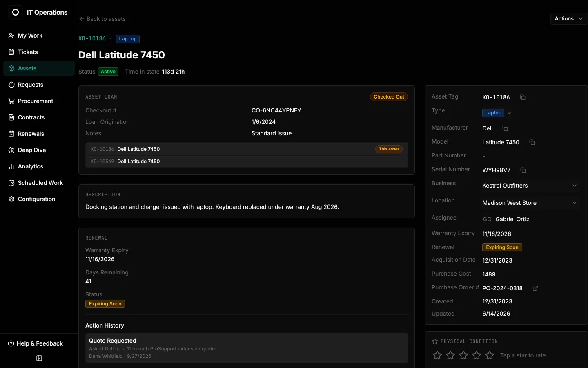Click the KO-10186 row marked This asset
Screen dimensions: 588x368
point(247,149)
